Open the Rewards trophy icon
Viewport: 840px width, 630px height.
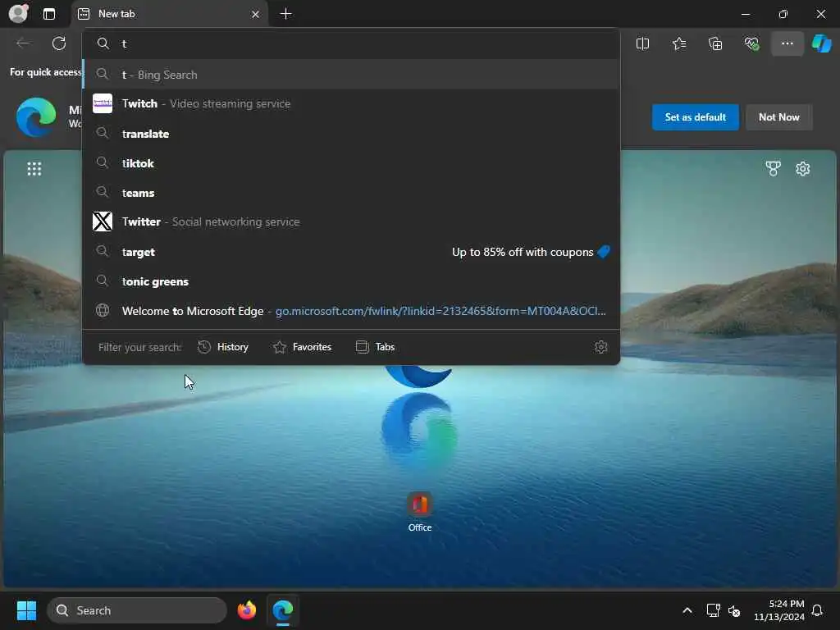(773, 169)
